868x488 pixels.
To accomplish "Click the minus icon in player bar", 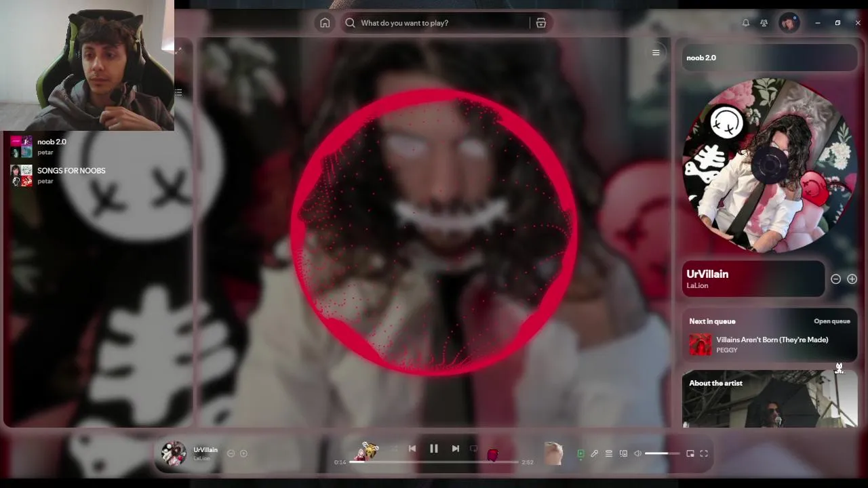I will pyautogui.click(x=231, y=453).
